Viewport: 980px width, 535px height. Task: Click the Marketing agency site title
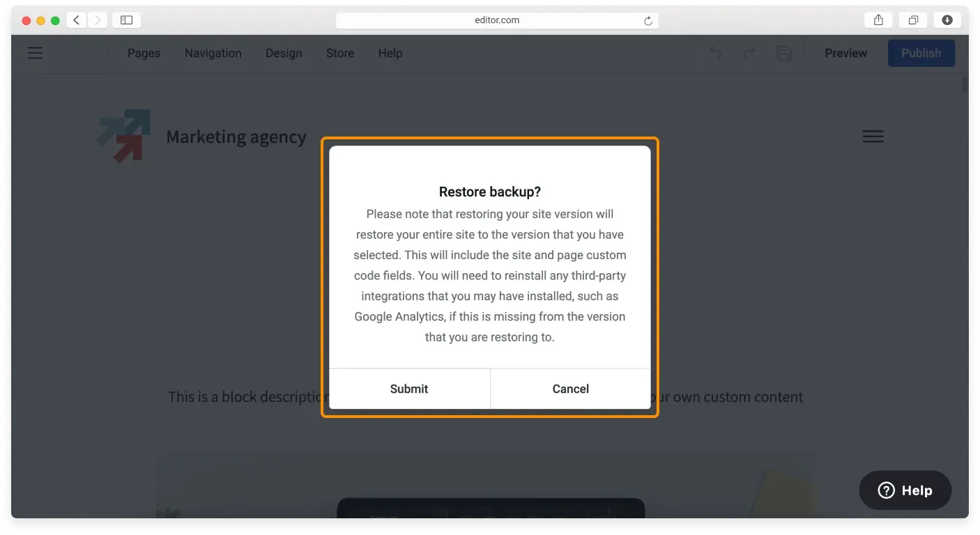pos(236,137)
